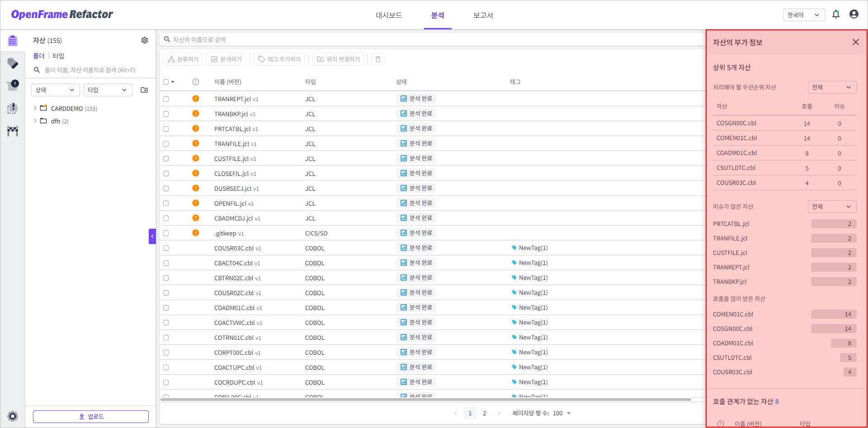Open the 전체 dropdown for assets with many issues
Image resolution: width=868 pixels, height=428 pixels.
click(832, 207)
